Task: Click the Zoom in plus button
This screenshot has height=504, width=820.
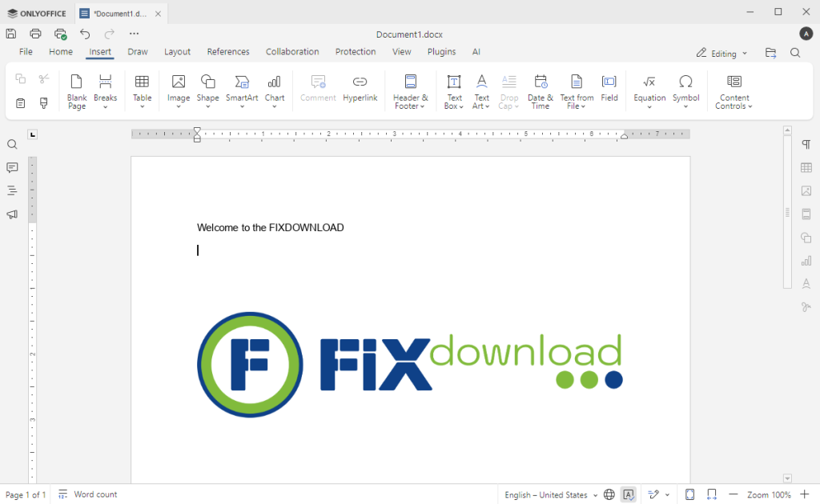Action: click(805, 495)
